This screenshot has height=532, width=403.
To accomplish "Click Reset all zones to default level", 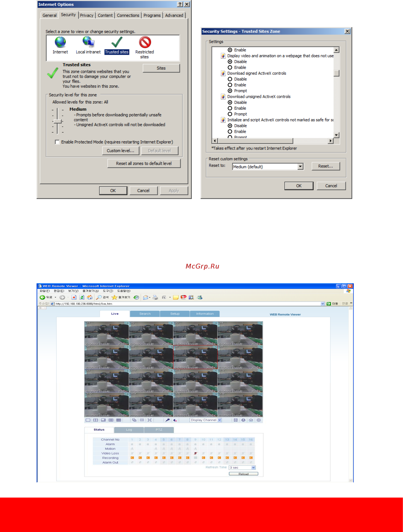I will 144,164.
